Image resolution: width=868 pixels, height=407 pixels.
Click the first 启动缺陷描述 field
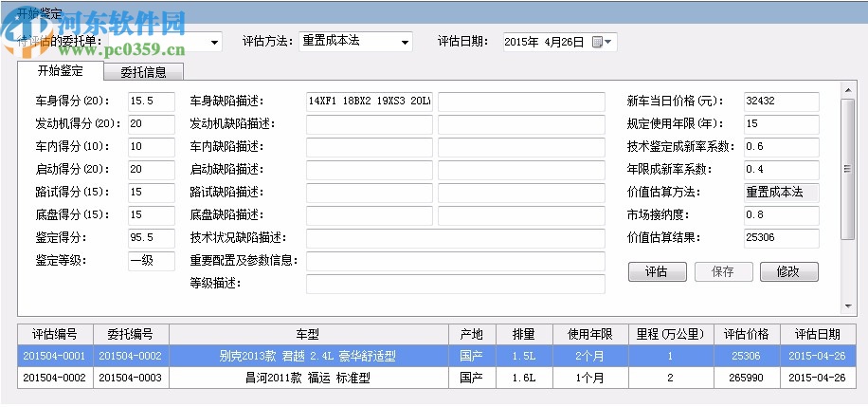point(370,170)
